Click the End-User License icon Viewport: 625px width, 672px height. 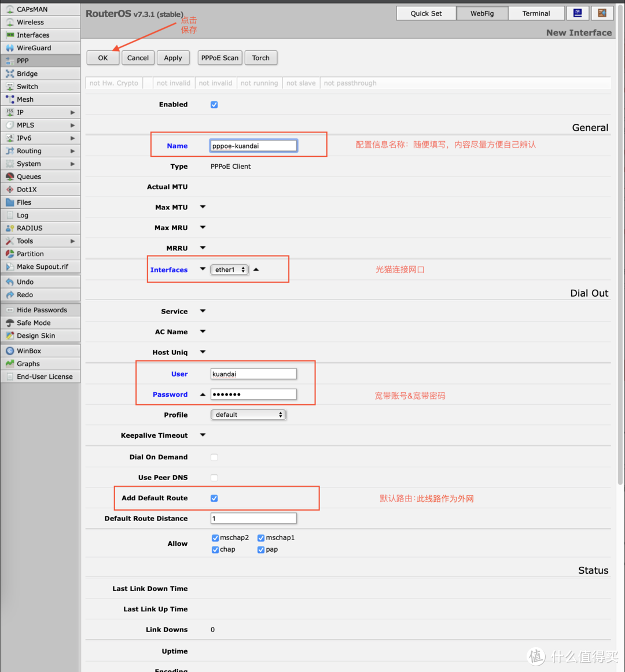[10, 376]
